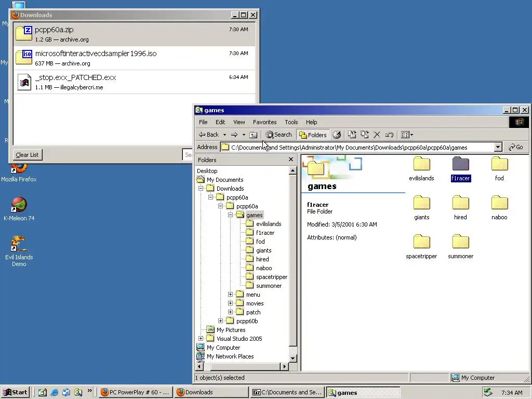Click the Go button

[516, 147]
